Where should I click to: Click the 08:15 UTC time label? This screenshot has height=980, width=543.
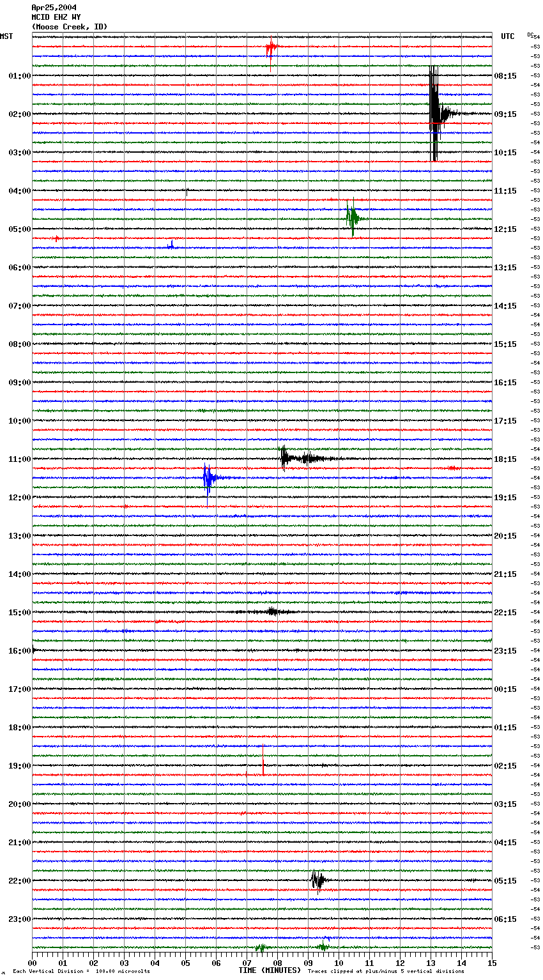point(505,76)
